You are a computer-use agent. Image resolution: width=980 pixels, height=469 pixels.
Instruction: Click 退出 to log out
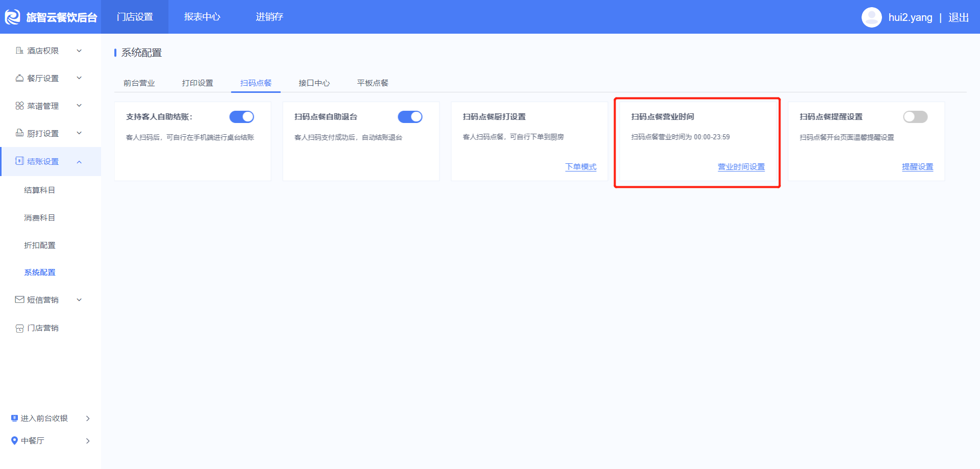959,17
